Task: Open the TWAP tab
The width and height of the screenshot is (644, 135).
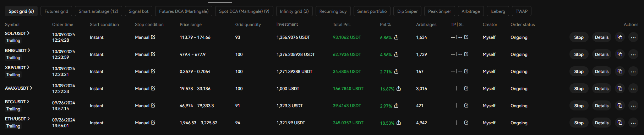Action: (x=522, y=11)
